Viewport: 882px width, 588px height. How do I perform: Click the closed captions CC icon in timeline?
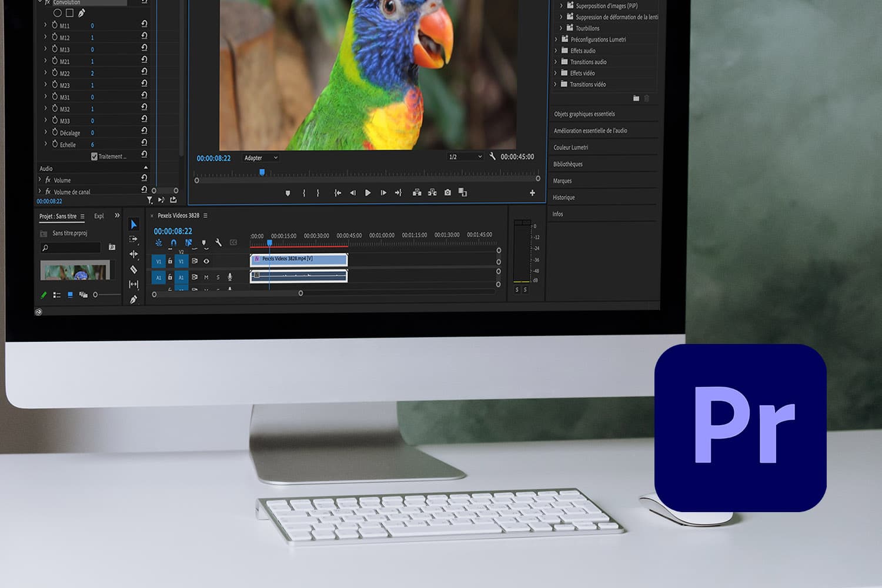pyautogui.click(x=233, y=242)
